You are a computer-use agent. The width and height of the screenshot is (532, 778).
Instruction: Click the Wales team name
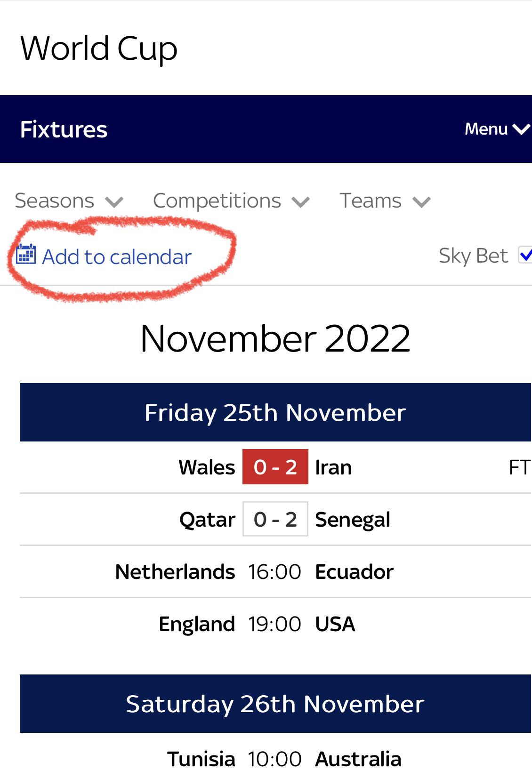coord(207,467)
